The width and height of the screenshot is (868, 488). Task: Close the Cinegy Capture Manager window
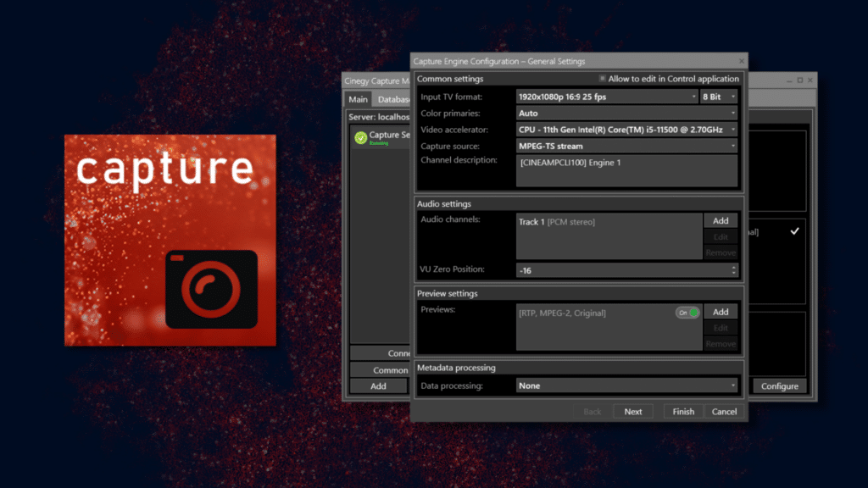click(x=810, y=80)
